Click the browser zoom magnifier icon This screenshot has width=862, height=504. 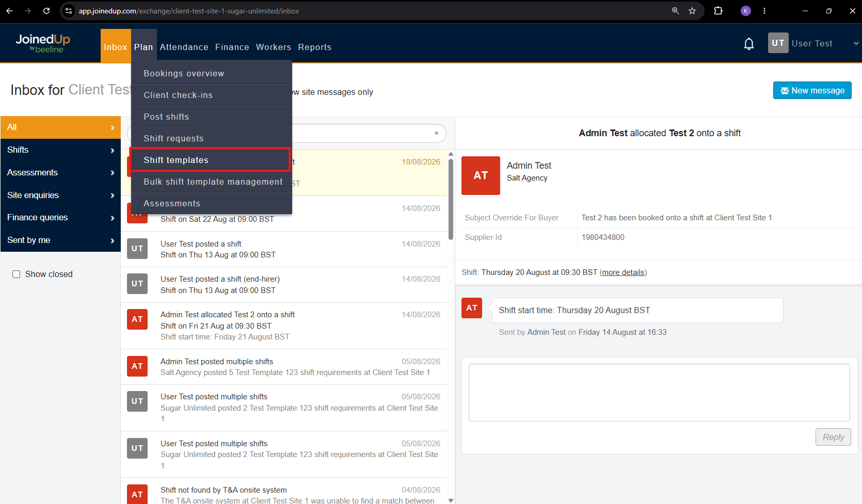(x=675, y=11)
